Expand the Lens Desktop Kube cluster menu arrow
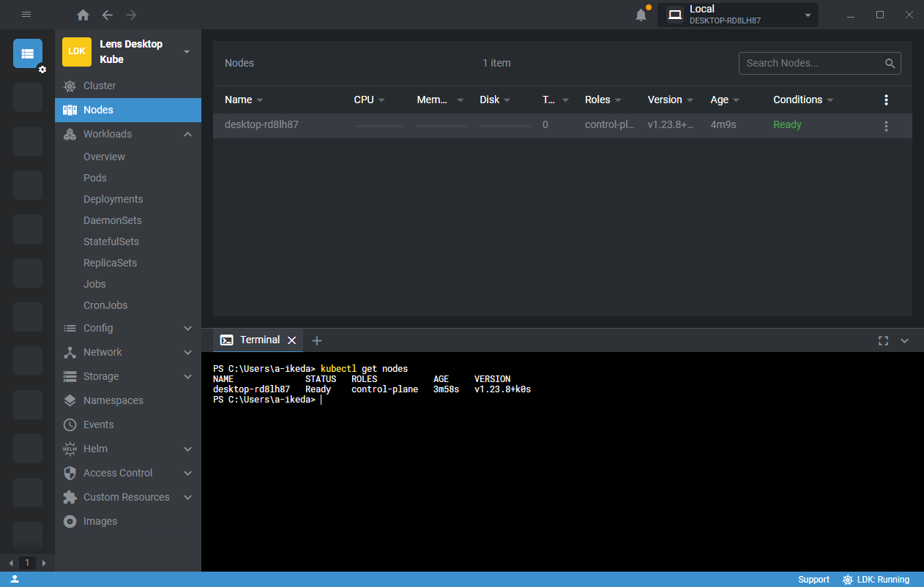924x587 pixels. [187, 52]
